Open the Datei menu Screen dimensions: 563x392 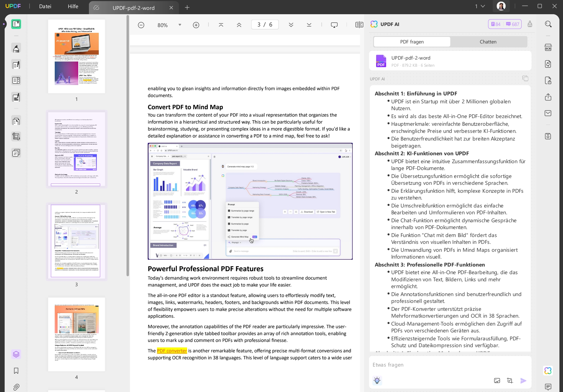45,6
